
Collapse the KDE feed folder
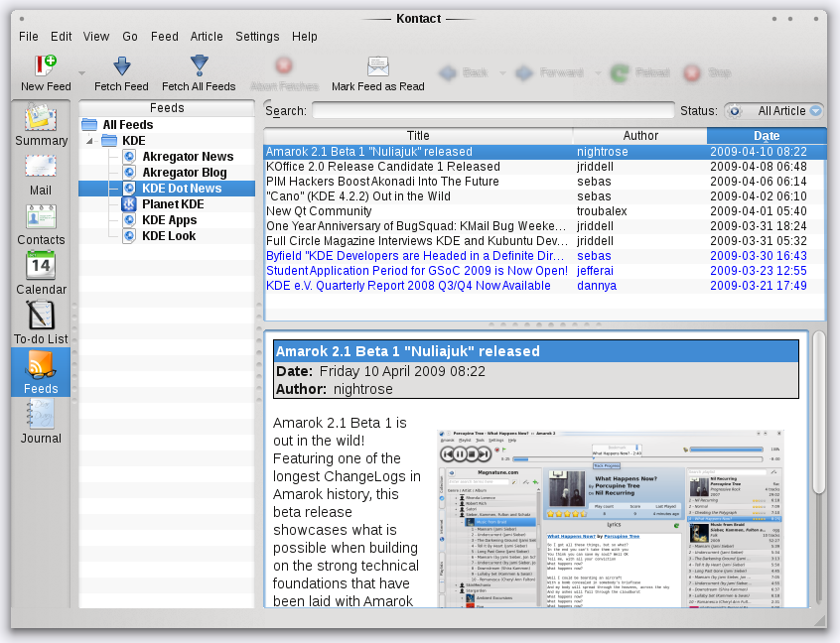pyautogui.click(x=88, y=141)
